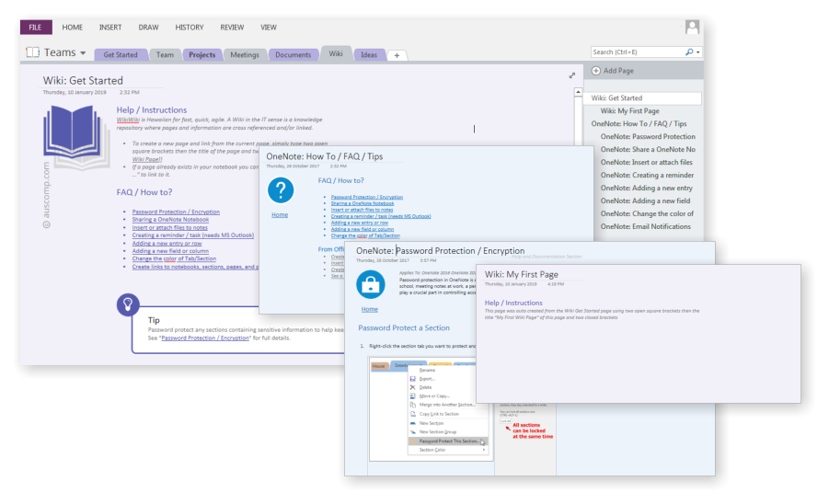Open Create links to notebooks, sections link
The height and width of the screenshot is (504, 829).
[195, 267]
